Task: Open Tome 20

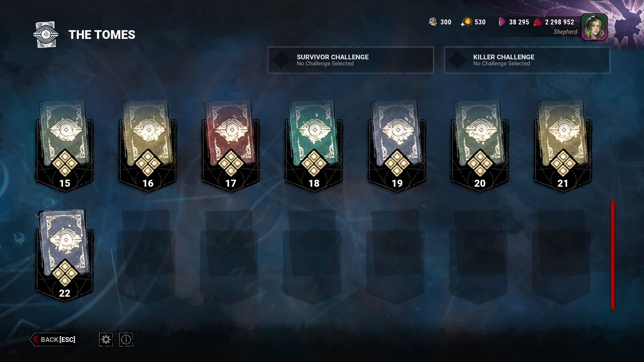Action: (x=480, y=146)
